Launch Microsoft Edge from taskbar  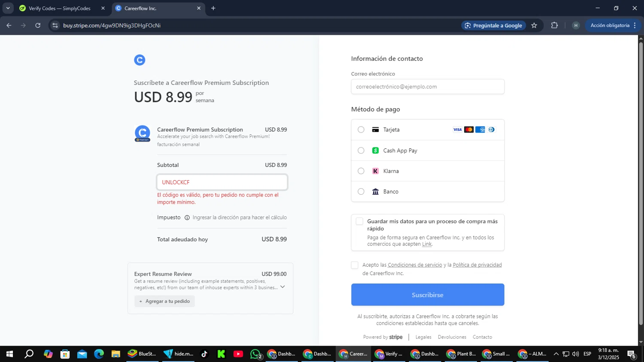coord(99,354)
